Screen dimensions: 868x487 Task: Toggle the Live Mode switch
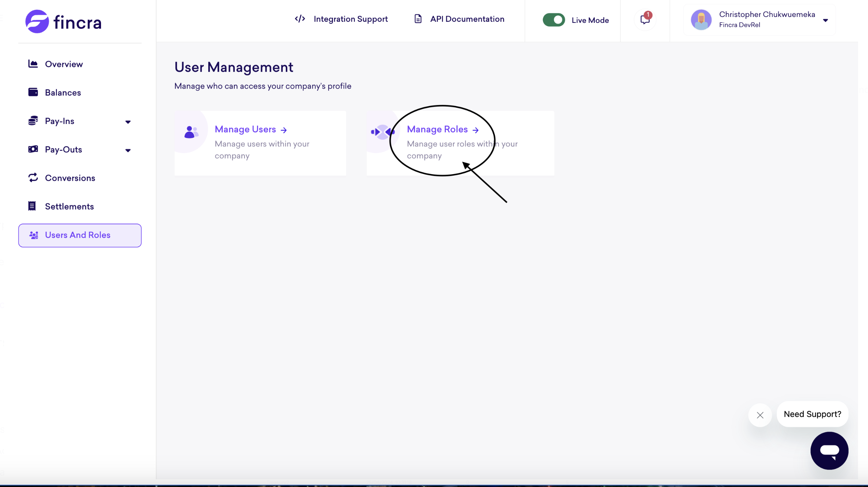(x=553, y=20)
